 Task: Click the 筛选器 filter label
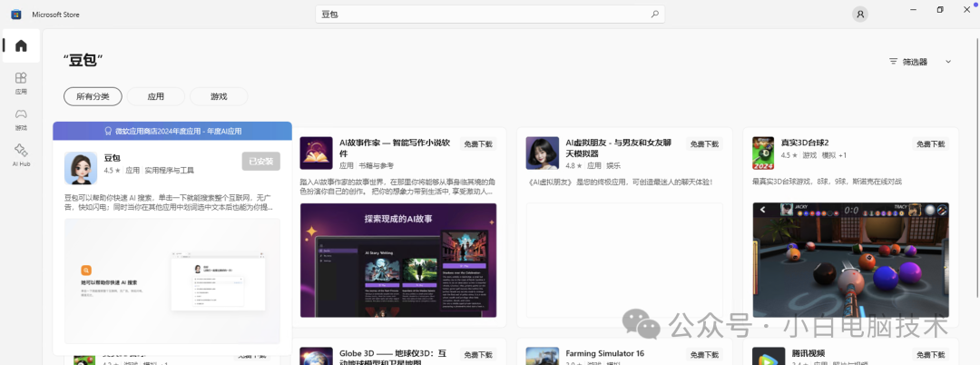click(915, 61)
